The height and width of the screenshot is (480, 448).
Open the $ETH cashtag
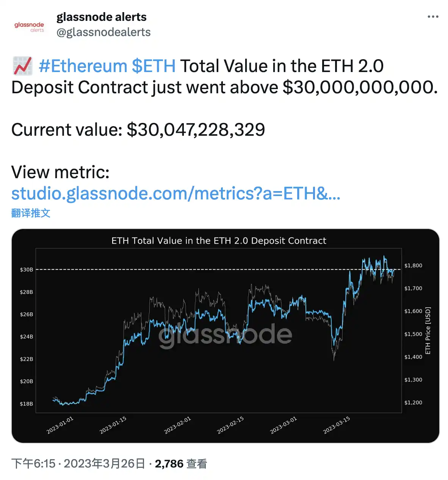[154, 66]
